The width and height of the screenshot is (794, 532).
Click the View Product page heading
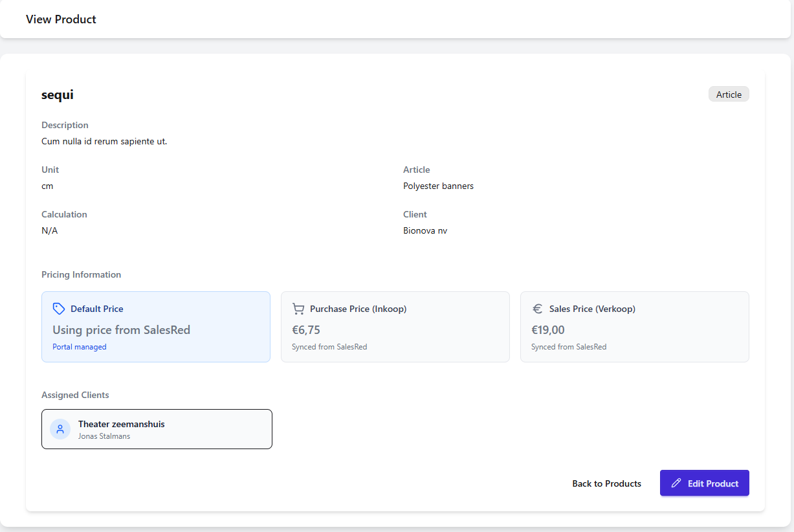61,19
